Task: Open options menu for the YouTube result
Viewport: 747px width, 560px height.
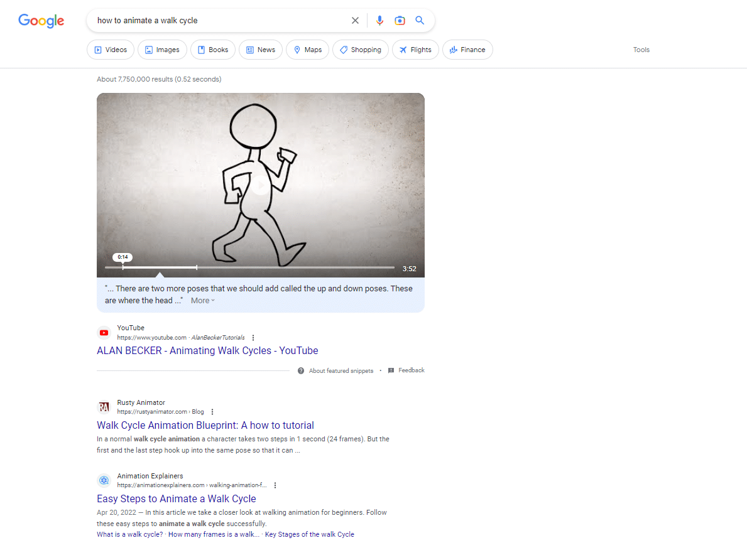Action: point(253,338)
